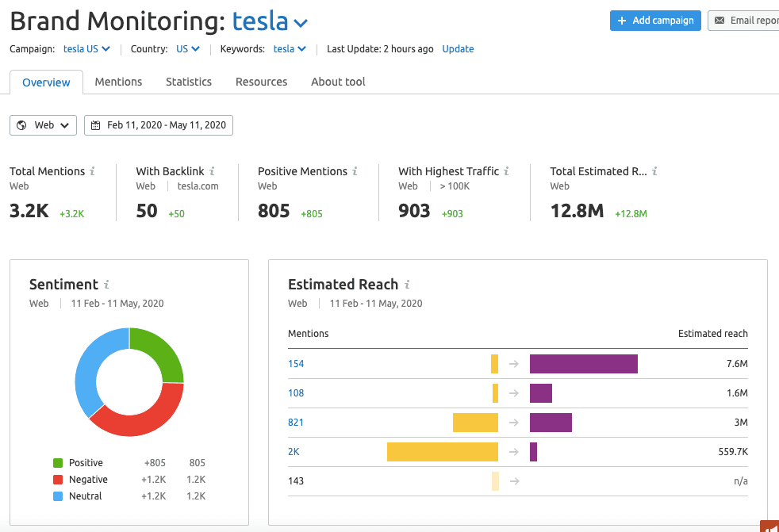Click the 821 mentions link
The image size is (779, 532).
point(296,423)
